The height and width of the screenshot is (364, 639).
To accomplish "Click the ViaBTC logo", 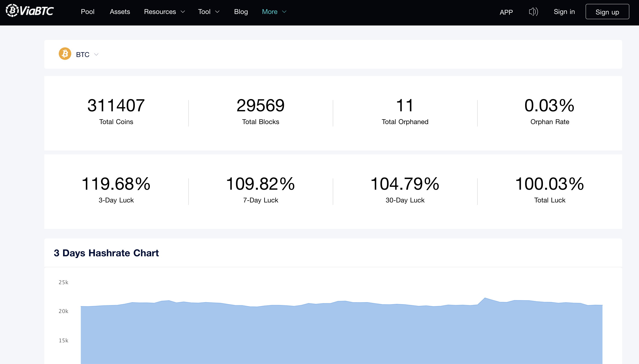I will coord(30,11).
